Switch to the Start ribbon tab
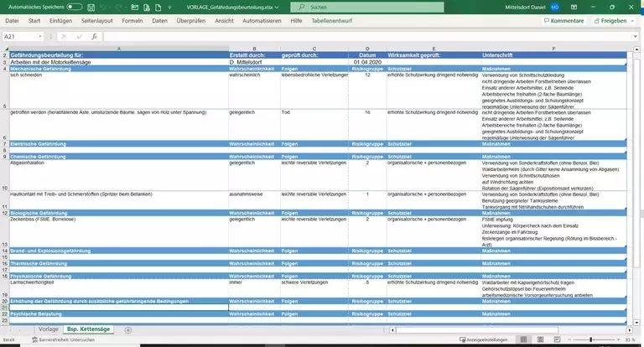Screen dimensions: 644x347 click(34, 20)
